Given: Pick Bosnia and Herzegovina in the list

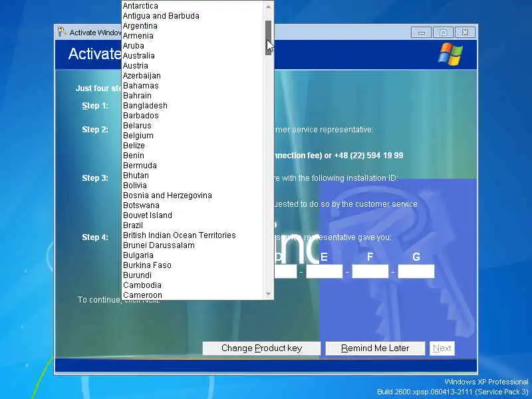Looking at the screenshot, I should 192,195.
